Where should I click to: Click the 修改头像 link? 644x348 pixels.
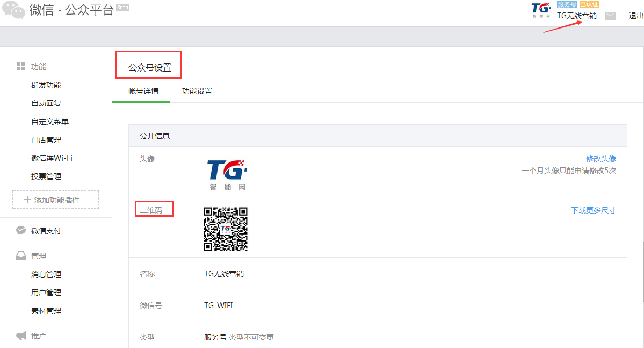click(600, 159)
